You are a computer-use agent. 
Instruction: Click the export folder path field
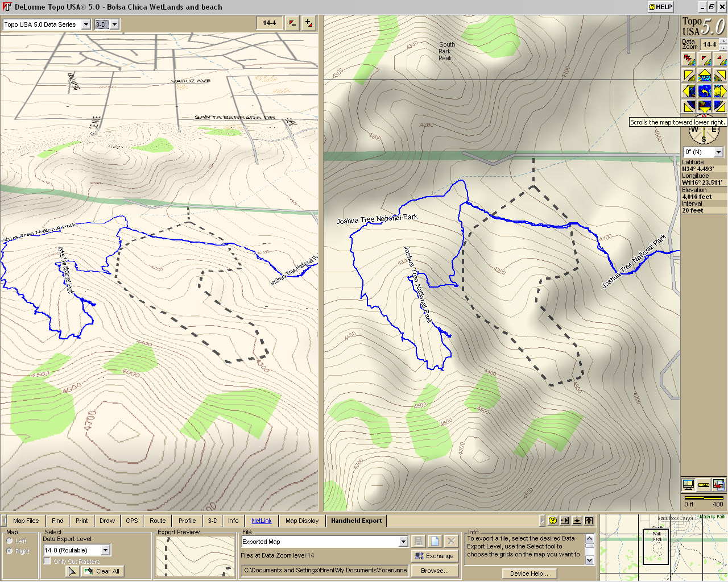[x=325, y=570]
